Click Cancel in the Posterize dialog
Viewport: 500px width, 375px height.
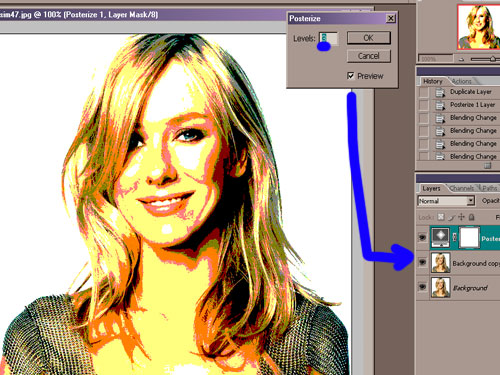click(x=369, y=56)
